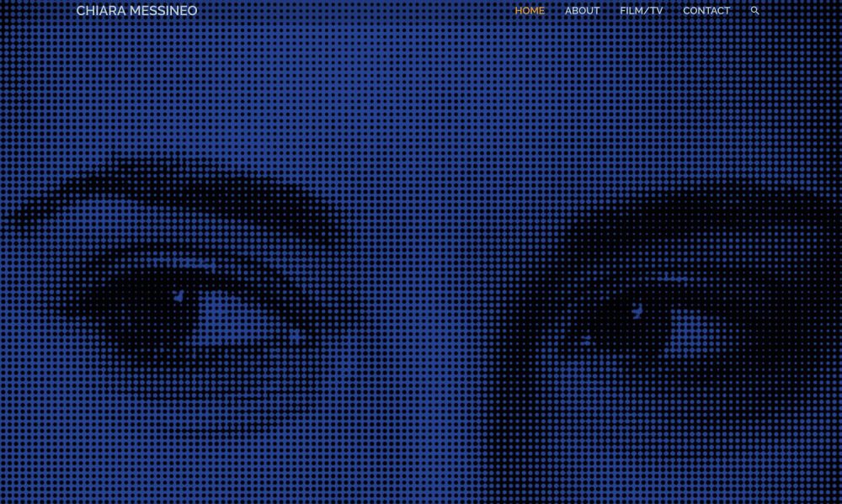The height and width of the screenshot is (504, 842).
Task: Click the CHIARA MESSINEO site title
Action: click(x=137, y=11)
